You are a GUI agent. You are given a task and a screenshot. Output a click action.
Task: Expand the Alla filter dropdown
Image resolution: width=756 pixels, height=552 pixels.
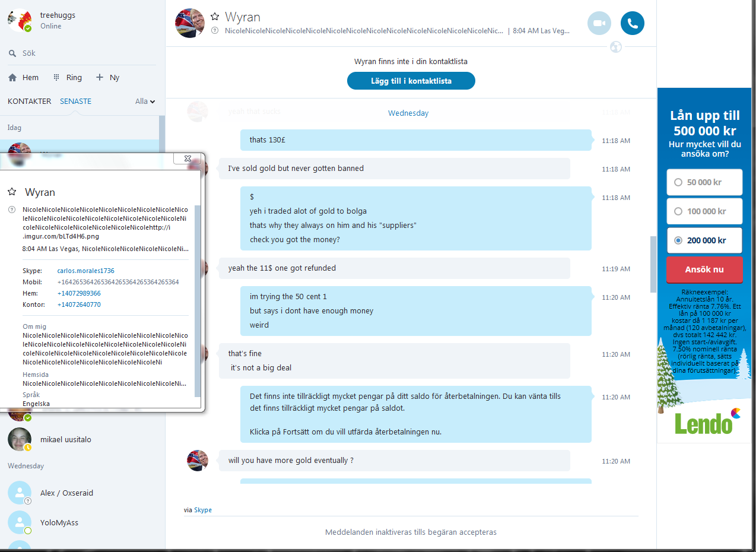145,101
